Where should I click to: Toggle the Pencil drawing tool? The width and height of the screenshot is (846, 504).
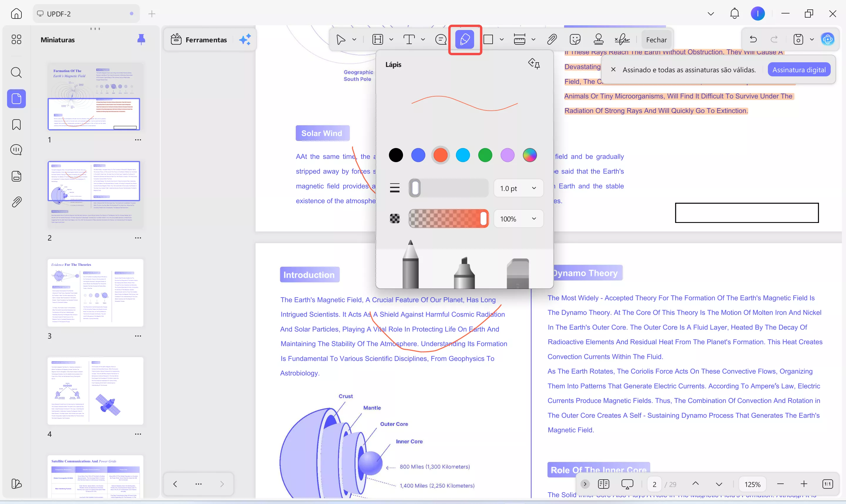465,39
